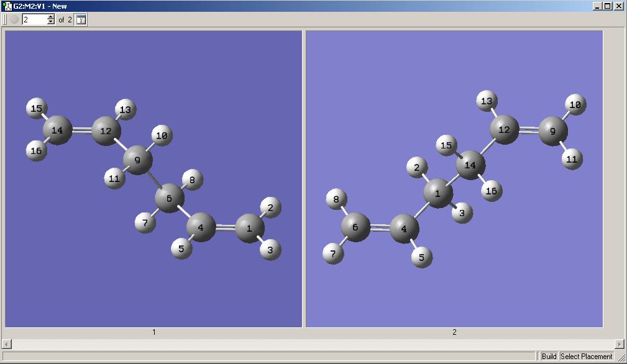
Task: Toggle the multi-frame view toolbar icon
Action: coord(81,20)
